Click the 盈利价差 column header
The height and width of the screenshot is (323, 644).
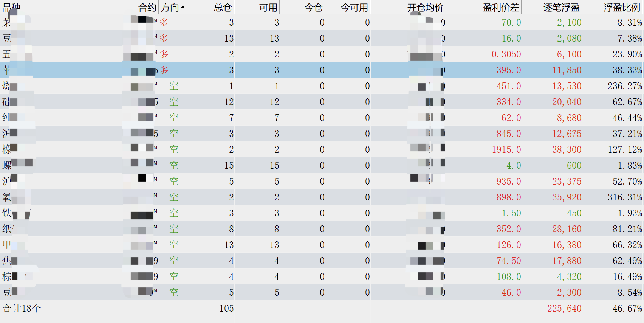(501, 7)
